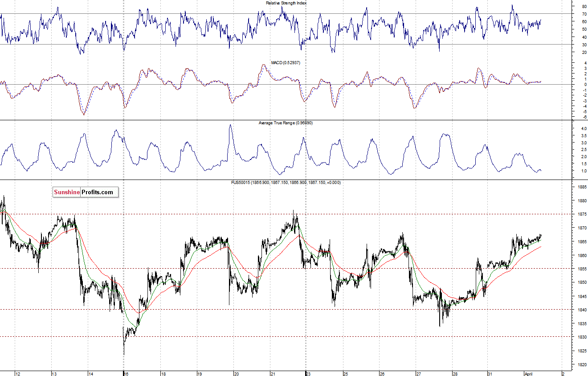Screen dimensions: 588x376
Task: Click the MACD (0.52937) indicator label
Action: (286, 63)
